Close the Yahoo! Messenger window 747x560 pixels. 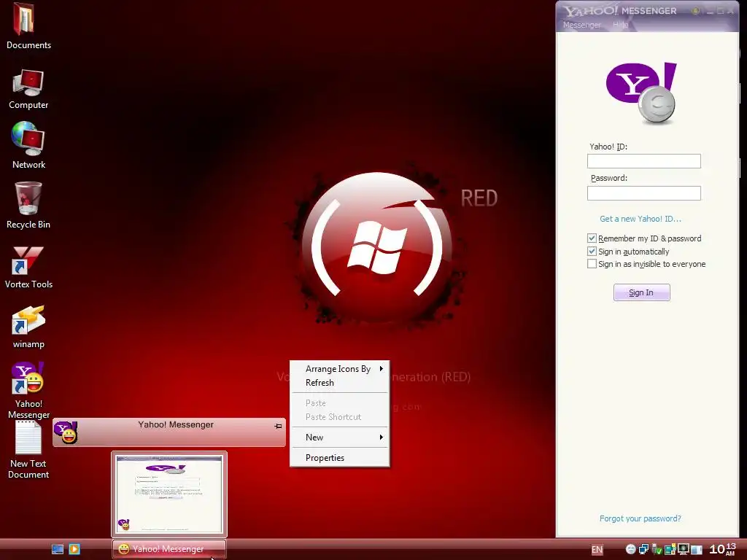pos(731,11)
